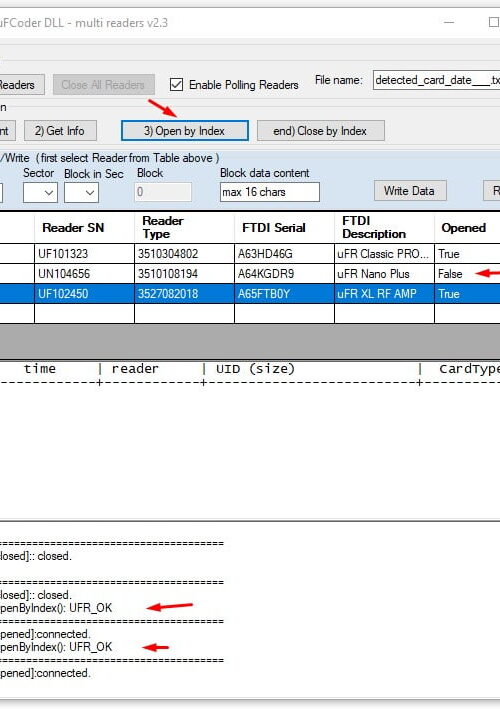The height and width of the screenshot is (709, 500).
Task: Click the disabled Block number field
Action: (163, 192)
